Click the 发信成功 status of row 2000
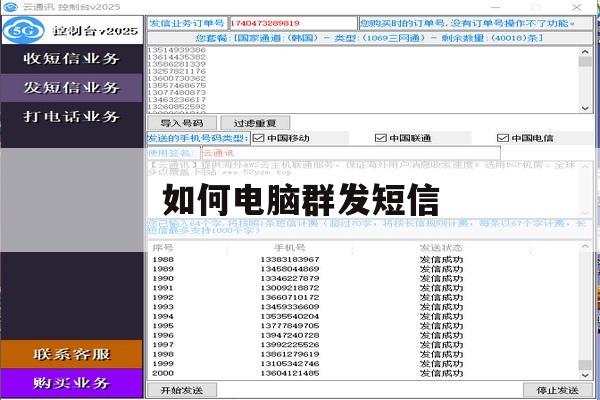600x400 pixels. click(441, 373)
